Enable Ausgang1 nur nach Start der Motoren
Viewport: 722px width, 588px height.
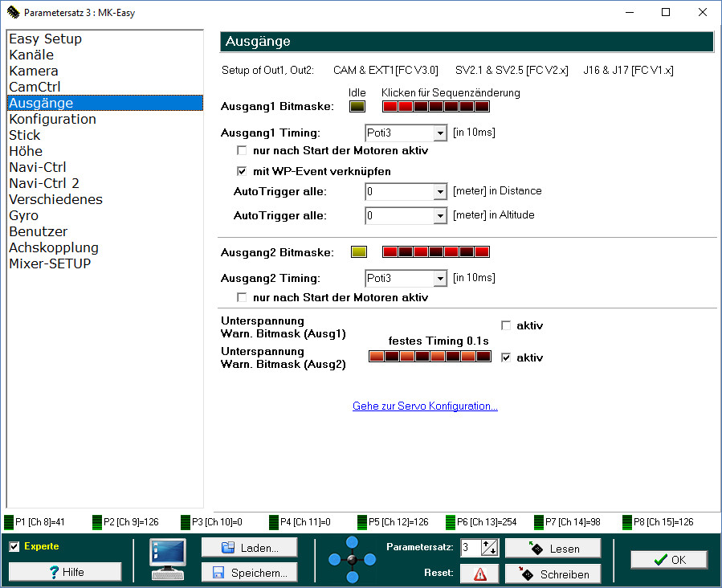tap(243, 151)
